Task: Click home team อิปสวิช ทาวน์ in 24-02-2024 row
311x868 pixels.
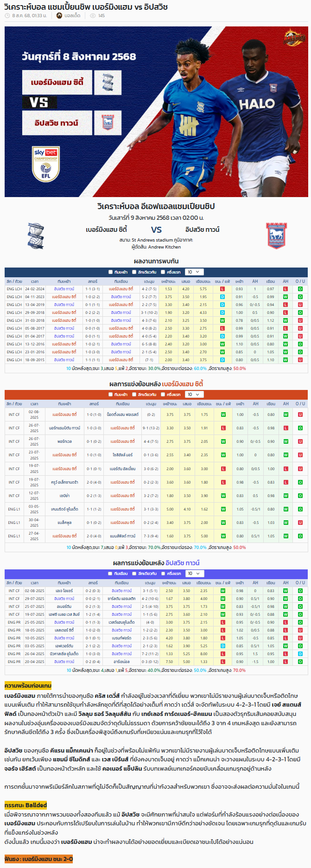Action: [64, 289]
